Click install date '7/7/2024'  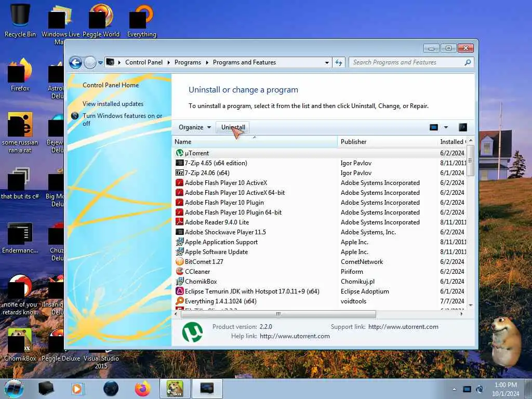[x=452, y=301]
